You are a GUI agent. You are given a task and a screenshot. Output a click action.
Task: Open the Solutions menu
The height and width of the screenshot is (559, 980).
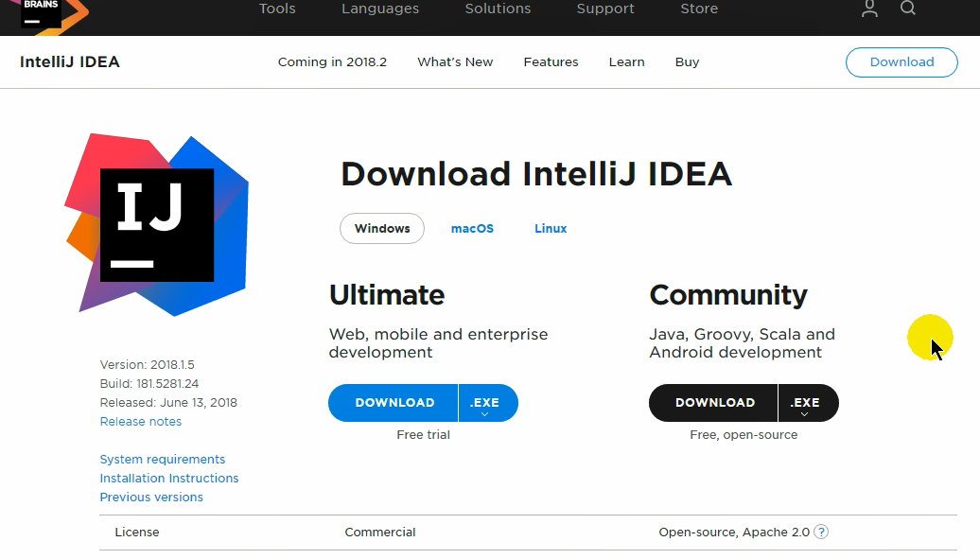coord(499,9)
